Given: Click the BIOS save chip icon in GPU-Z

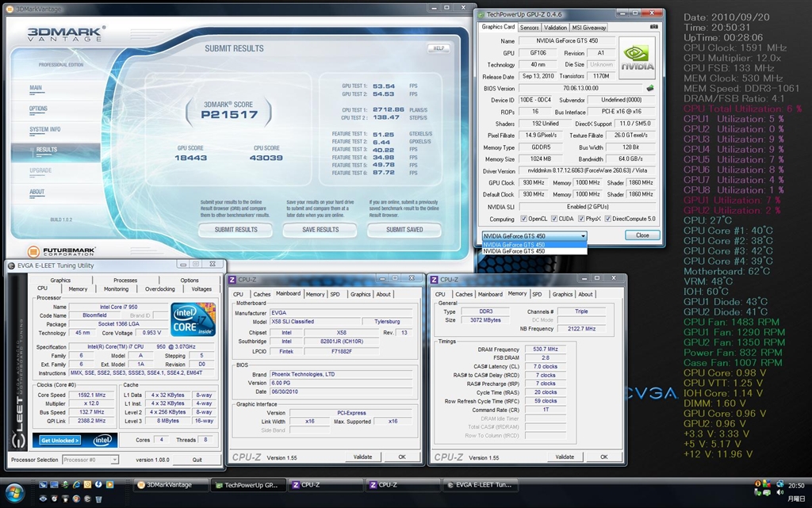Looking at the screenshot, I should (650, 88).
